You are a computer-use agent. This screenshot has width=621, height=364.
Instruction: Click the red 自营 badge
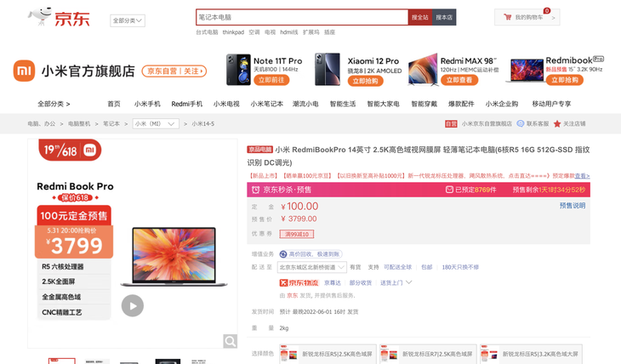coord(451,124)
